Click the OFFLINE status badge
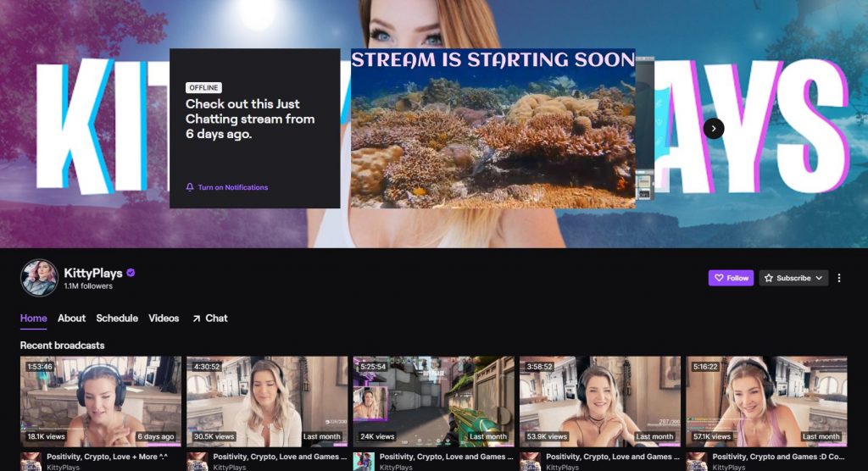 click(x=203, y=87)
